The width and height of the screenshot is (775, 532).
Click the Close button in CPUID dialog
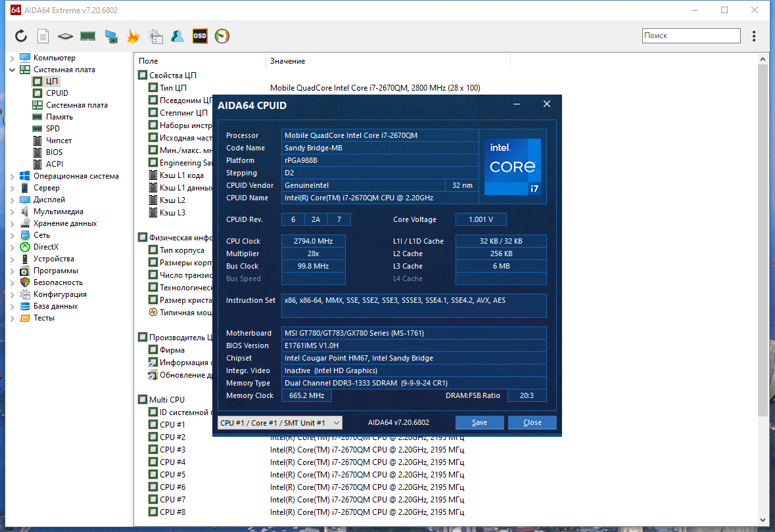click(x=532, y=423)
